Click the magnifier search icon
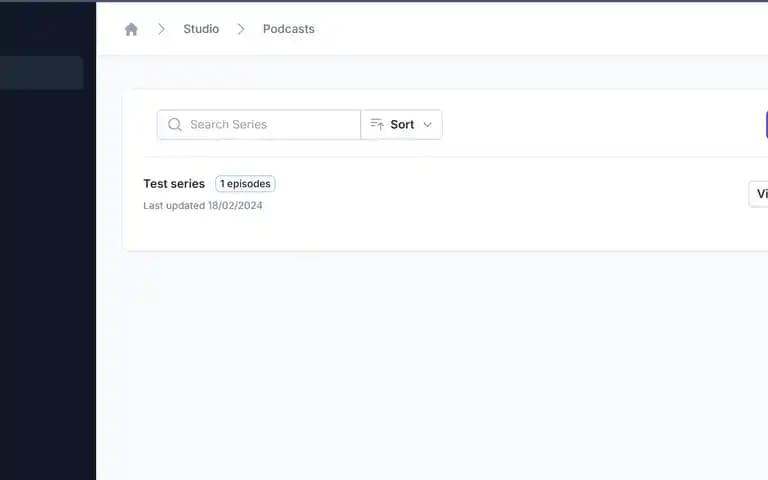The image size is (768, 480). (175, 124)
